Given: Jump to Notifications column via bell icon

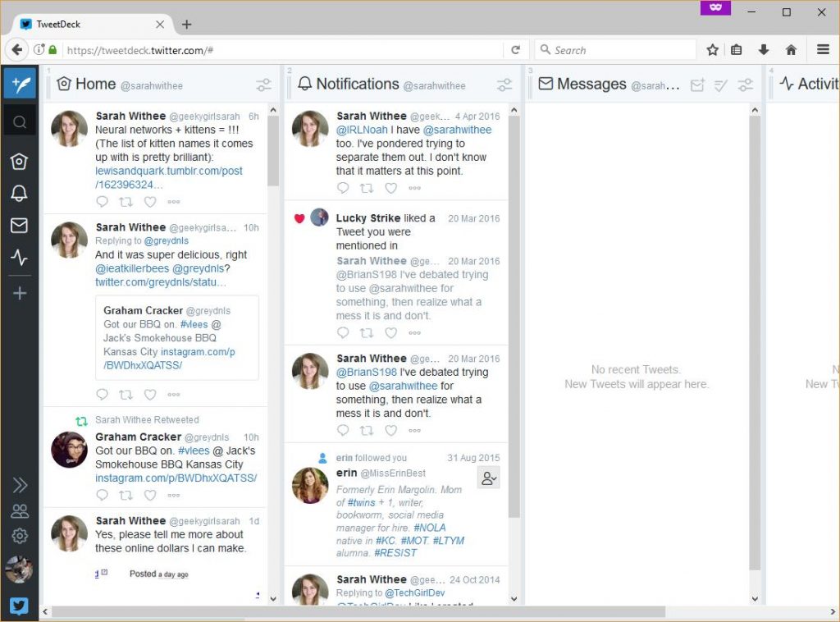Looking at the screenshot, I should (x=20, y=194).
